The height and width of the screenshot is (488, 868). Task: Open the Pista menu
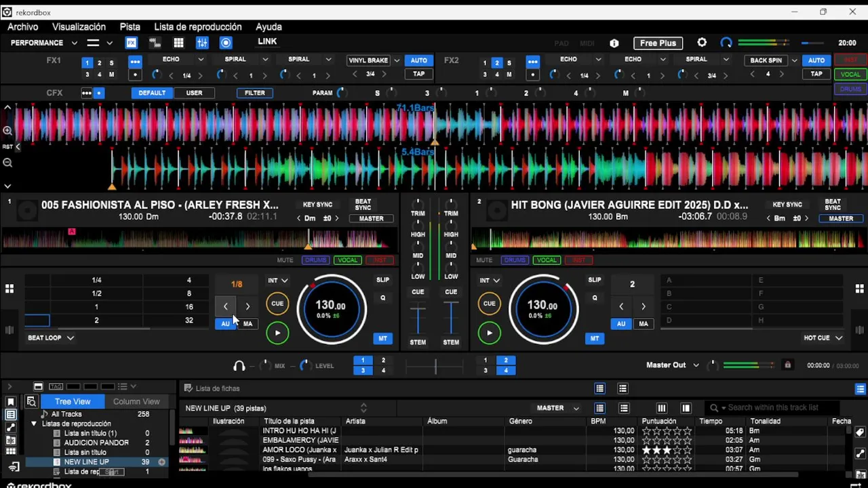(130, 27)
